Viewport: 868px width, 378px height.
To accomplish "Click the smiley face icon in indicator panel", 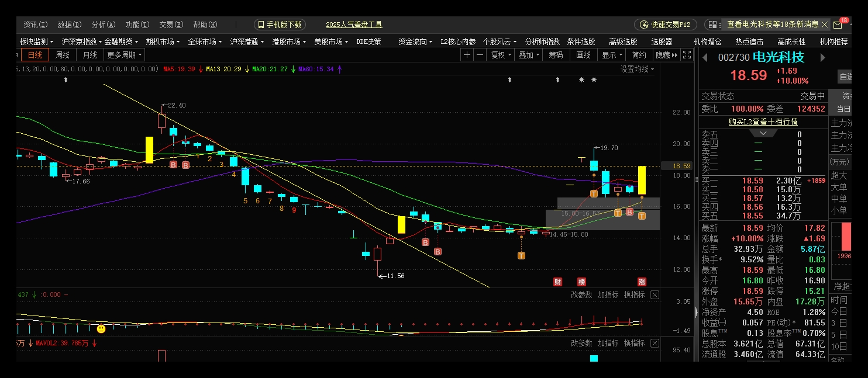I will 101,329.
